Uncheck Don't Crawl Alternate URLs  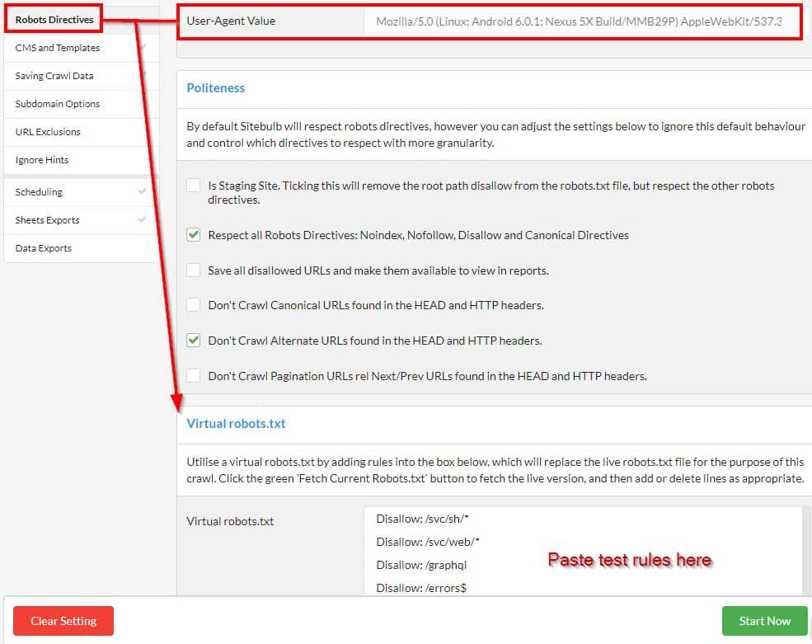click(x=194, y=341)
